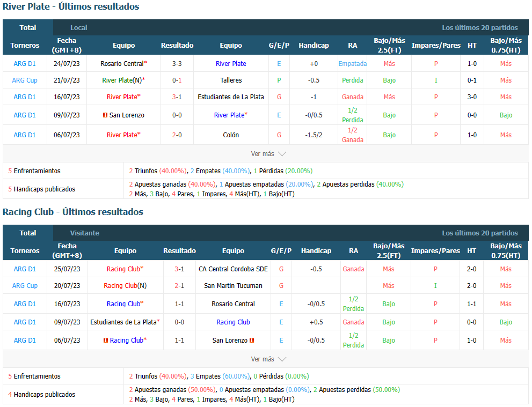Click River Plate(N) team in 21/07/23 row
This screenshot has width=532, height=407.
click(122, 80)
